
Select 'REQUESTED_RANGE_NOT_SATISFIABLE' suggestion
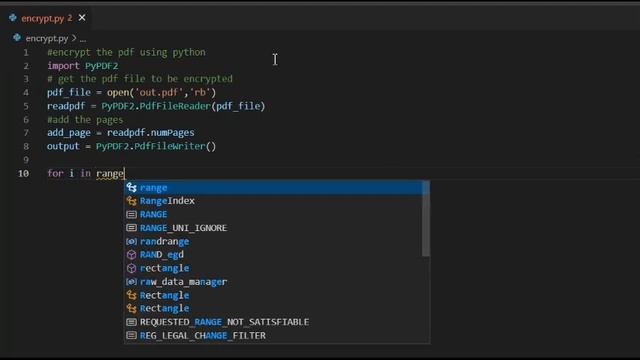[274, 322]
